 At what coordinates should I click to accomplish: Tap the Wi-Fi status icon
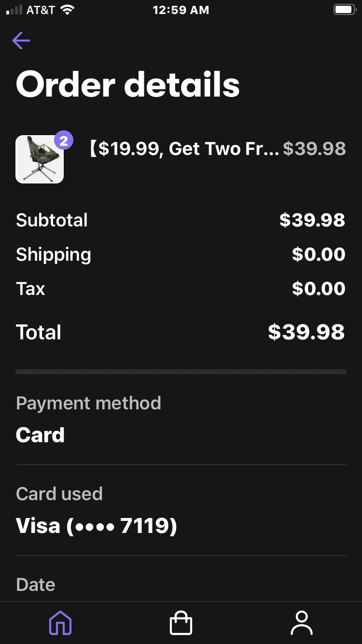point(68,10)
